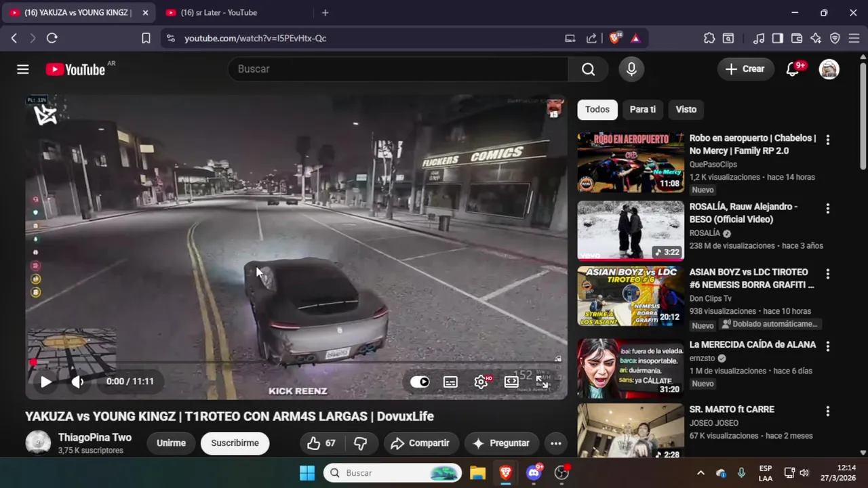This screenshot has height=488, width=868.
Task: Open the player settings gear
Action: click(481, 382)
